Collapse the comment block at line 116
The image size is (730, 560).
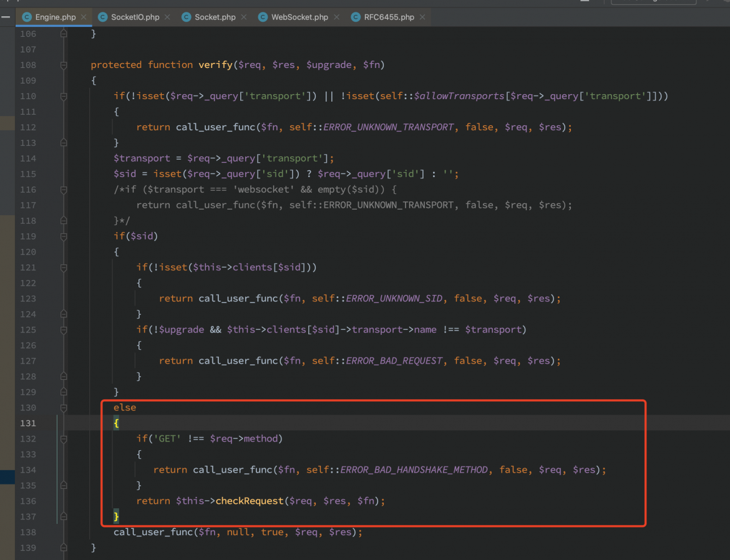point(64,190)
